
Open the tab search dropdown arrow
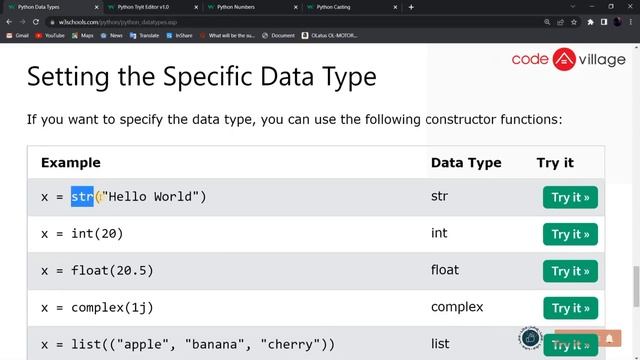tap(573, 7)
